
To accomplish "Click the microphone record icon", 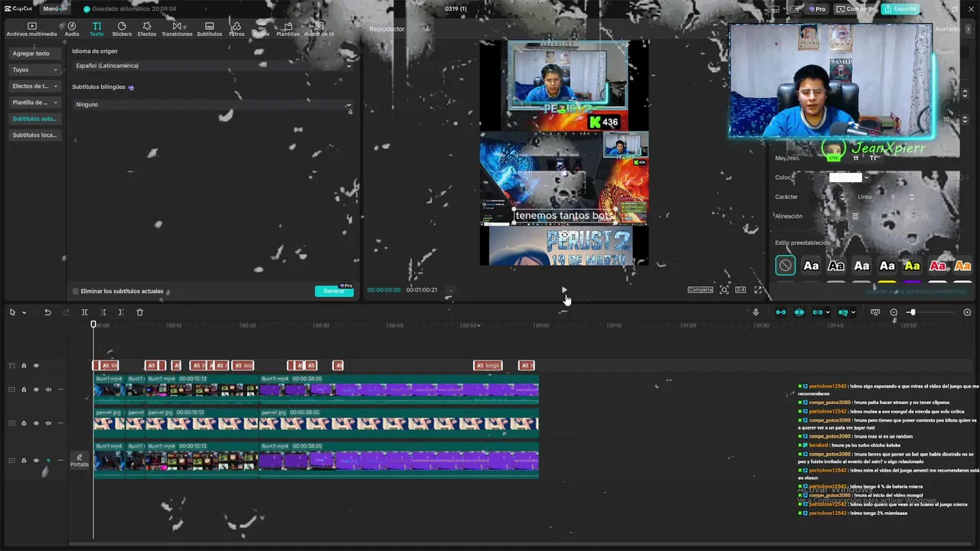I will click(x=756, y=312).
